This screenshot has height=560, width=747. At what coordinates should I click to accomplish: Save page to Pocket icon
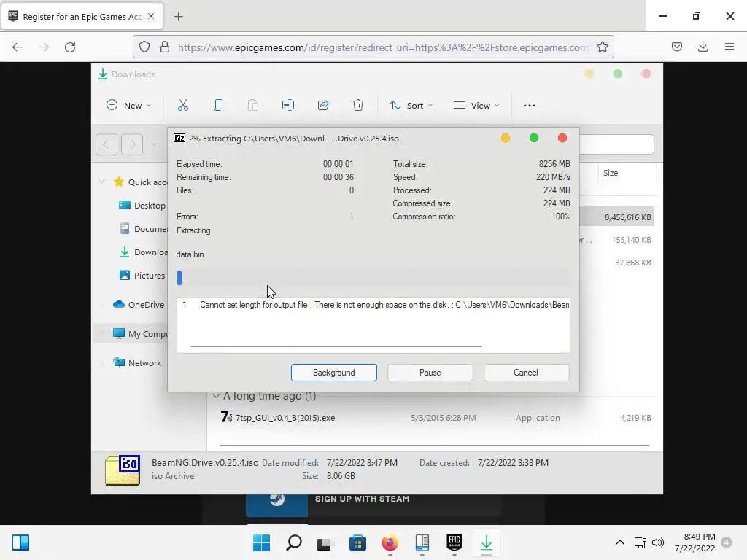point(676,47)
